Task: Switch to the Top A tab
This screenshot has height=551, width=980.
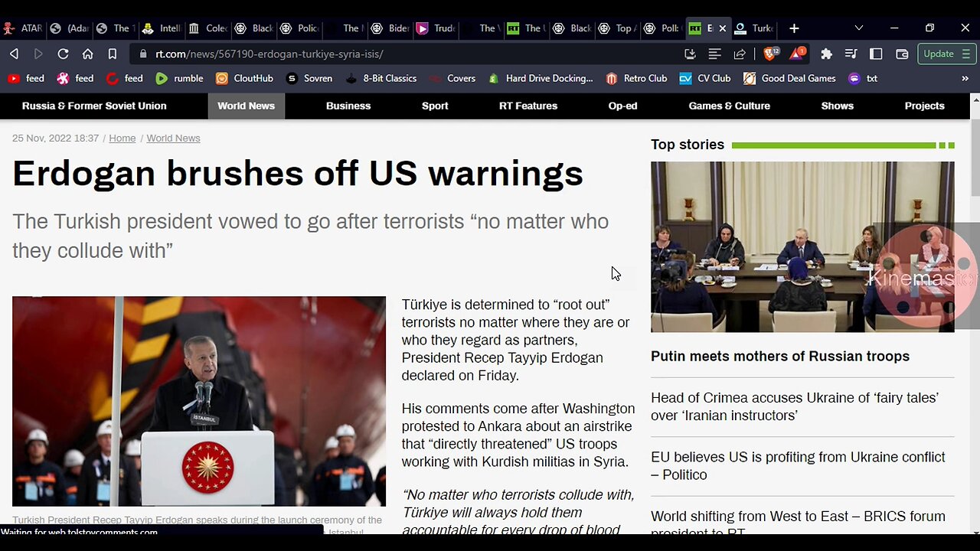Action: (x=616, y=28)
